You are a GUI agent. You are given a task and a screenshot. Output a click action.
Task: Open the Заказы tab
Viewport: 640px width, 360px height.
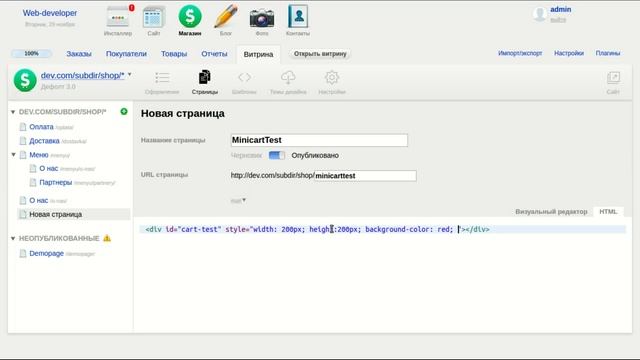click(x=79, y=54)
